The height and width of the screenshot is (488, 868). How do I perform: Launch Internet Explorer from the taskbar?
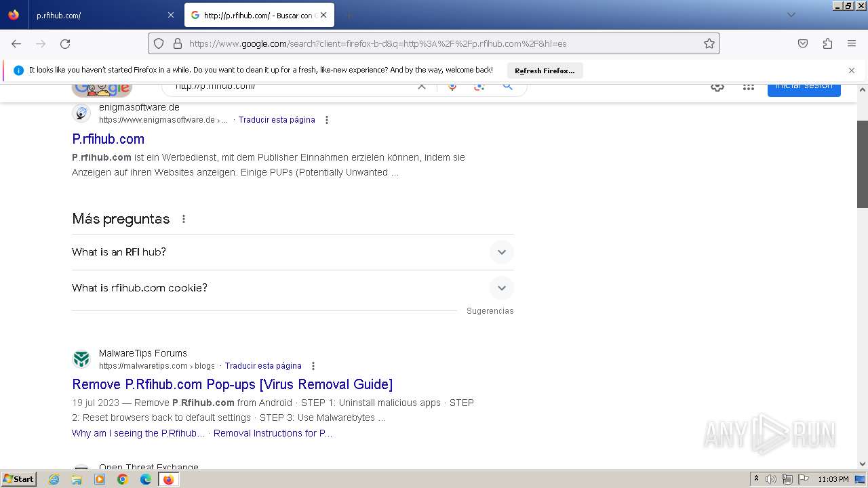pos(54,479)
